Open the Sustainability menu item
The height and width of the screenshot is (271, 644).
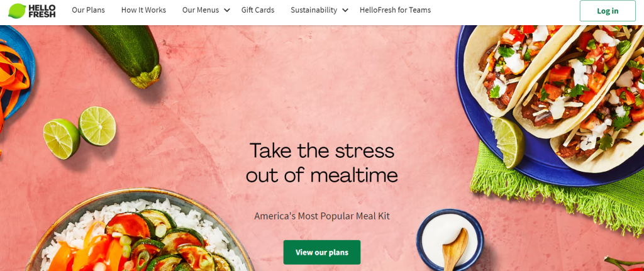click(x=314, y=10)
